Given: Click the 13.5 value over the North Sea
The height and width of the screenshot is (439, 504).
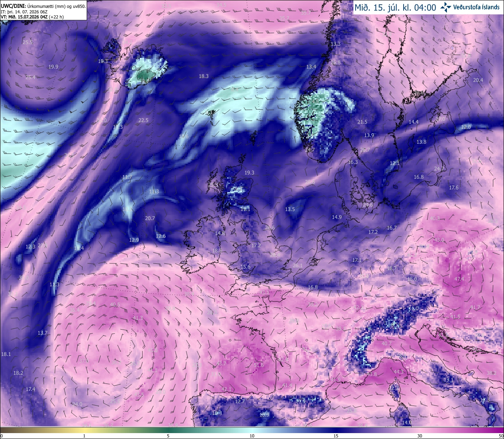Looking at the screenshot, I should (290, 209).
